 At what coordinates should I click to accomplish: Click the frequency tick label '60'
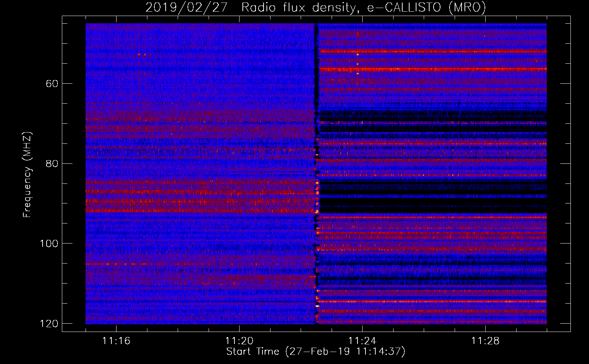tap(52, 84)
